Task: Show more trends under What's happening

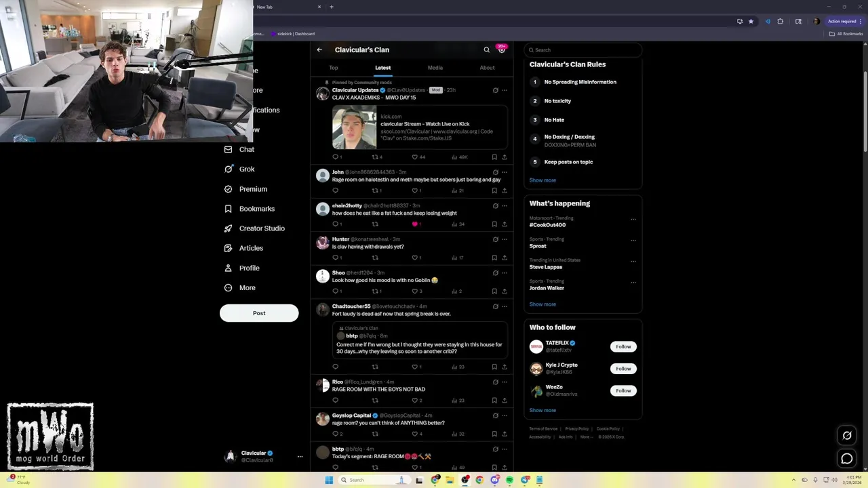Action: [x=542, y=304]
